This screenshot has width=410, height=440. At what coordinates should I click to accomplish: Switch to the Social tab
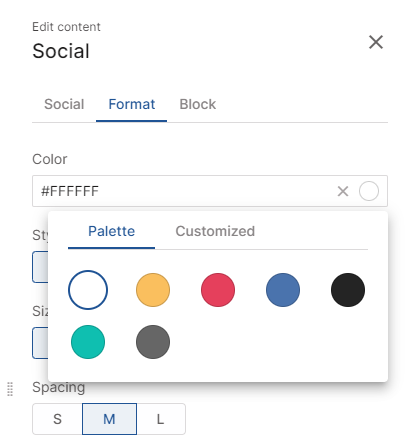click(64, 104)
